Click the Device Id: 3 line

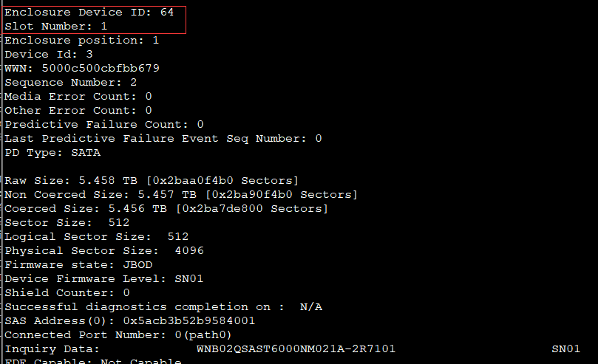pos(49,55)
